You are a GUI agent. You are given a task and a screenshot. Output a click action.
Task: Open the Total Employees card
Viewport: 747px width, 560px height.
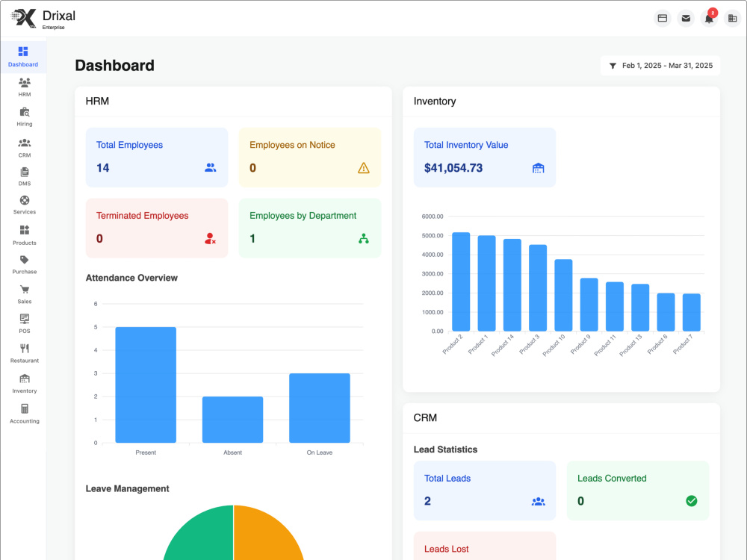click(x=157, y=157)
